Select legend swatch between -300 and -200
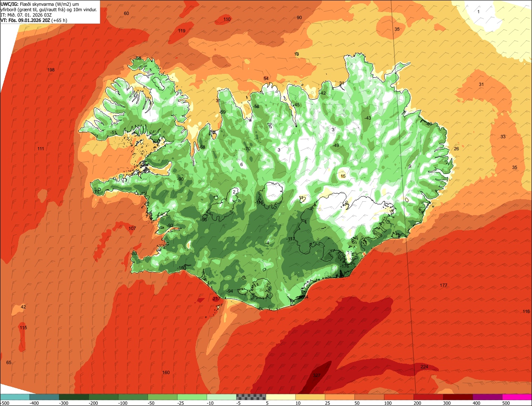The image size is (532, 406). pyautogui.click(x=74, y=397)
